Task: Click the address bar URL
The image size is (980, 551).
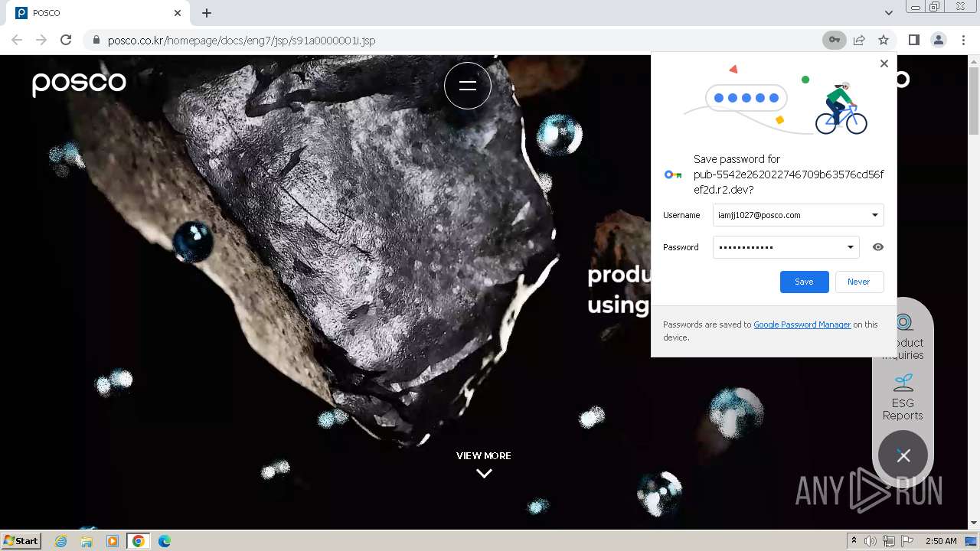Action: point(241,40)
